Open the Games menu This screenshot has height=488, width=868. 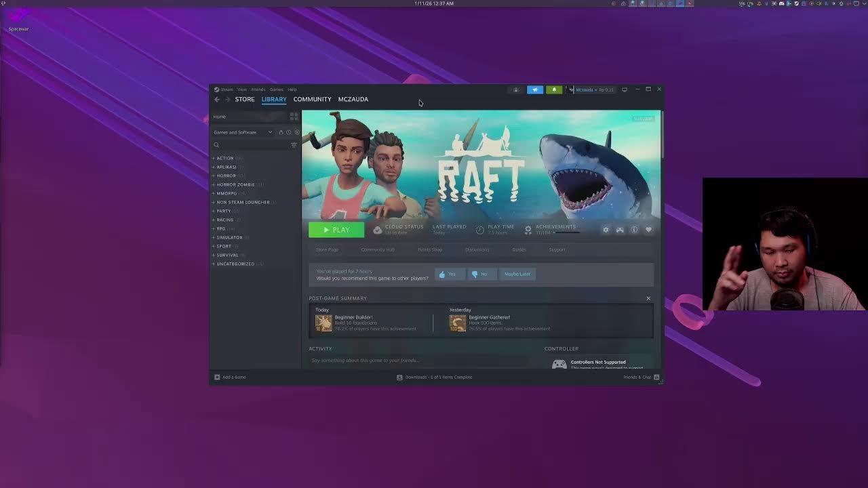pos(277,89)
